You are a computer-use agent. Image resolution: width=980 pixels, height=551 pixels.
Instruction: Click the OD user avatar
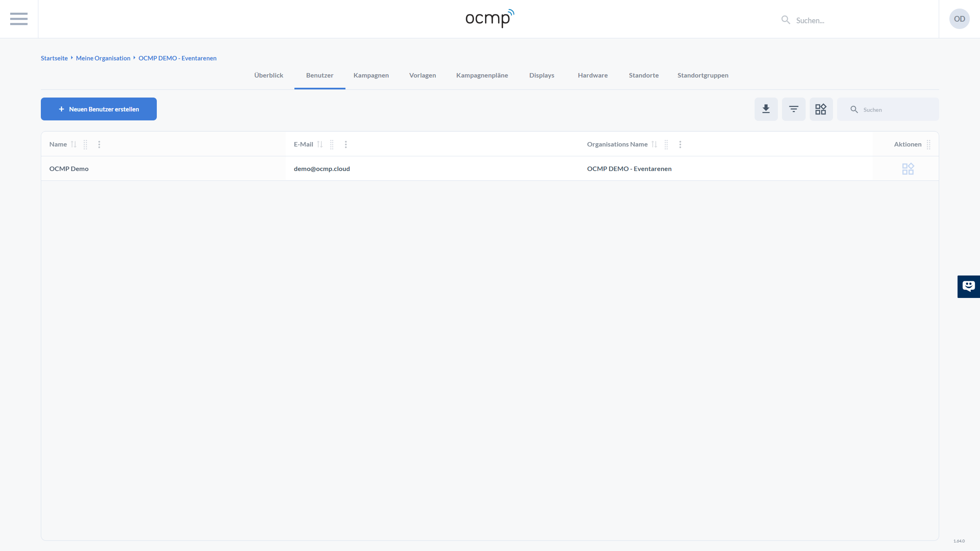tap(959, 19)
